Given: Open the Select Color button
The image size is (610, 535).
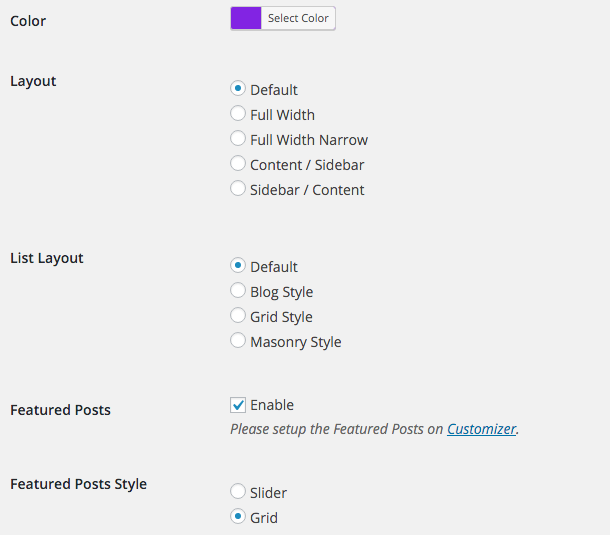Looking at the screenshot, I should [x=298, y=18].
